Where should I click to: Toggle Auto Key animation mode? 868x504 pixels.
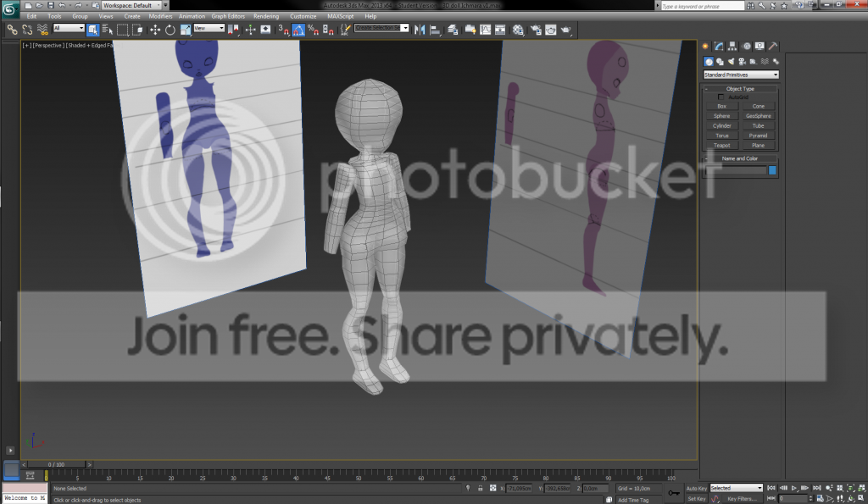click(697, 489)
